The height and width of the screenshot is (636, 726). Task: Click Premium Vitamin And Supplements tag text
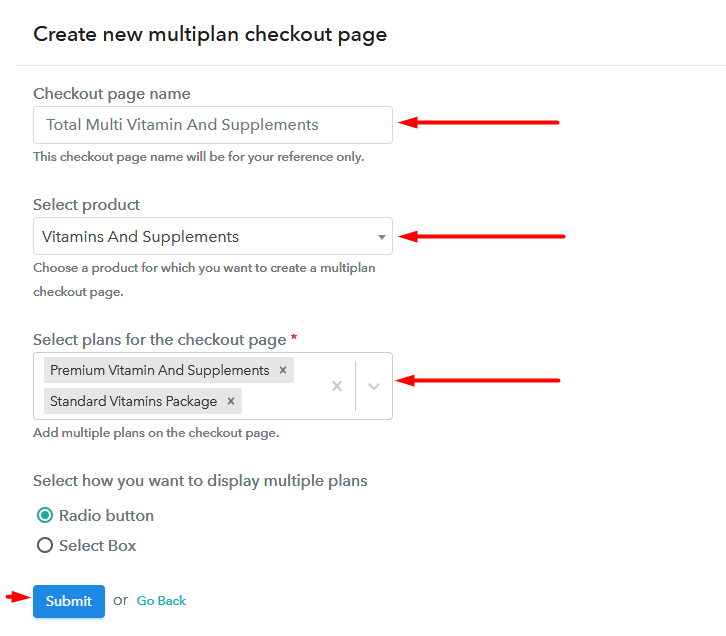[159, 370]
